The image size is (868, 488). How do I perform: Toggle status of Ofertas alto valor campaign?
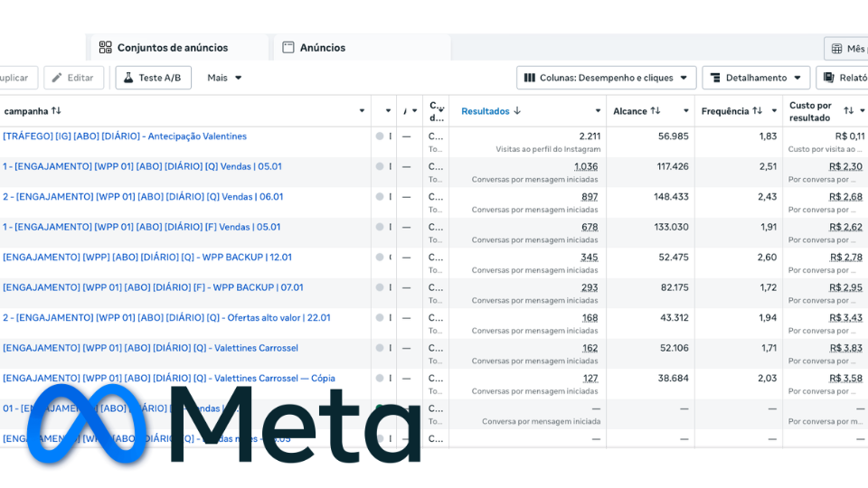click(x=380, y=317)
